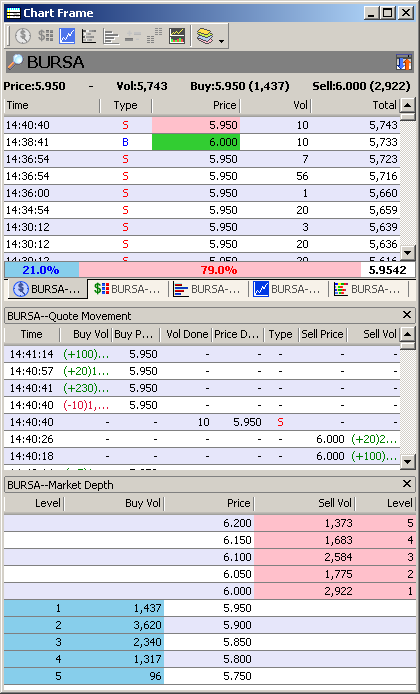Select the quote movement row at 14:40:57
This screenshot has width=420, height=694.
(x=202, y=371)
